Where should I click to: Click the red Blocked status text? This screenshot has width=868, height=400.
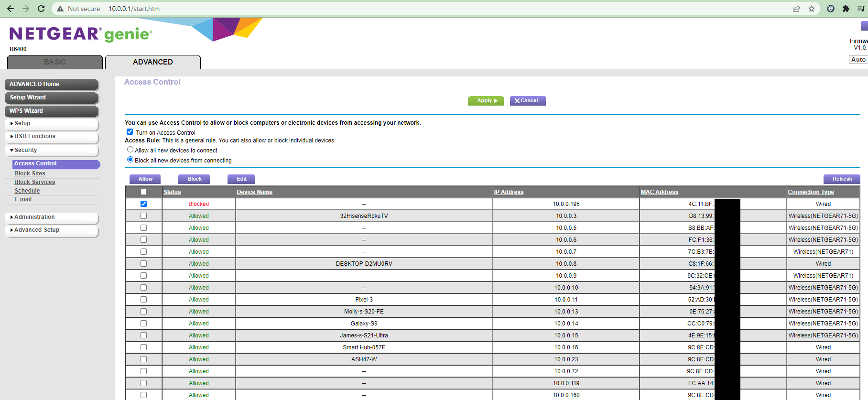pos(198,204)
